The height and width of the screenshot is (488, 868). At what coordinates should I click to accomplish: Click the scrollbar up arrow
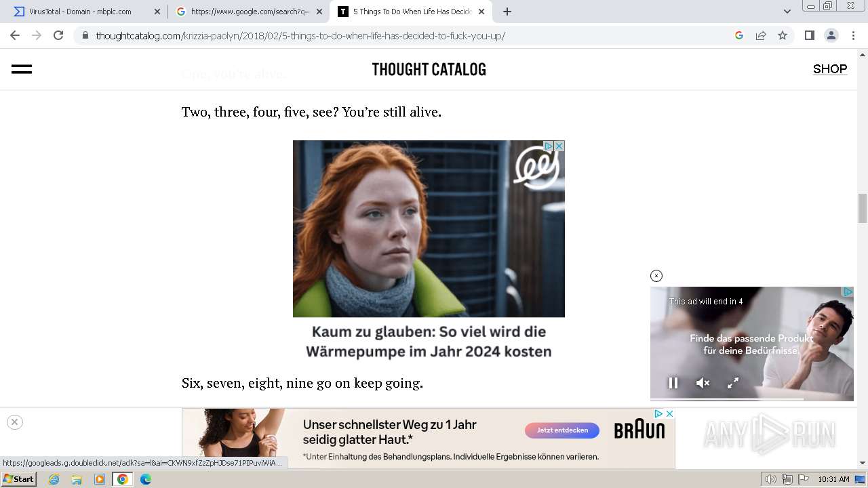click(863, 54)
